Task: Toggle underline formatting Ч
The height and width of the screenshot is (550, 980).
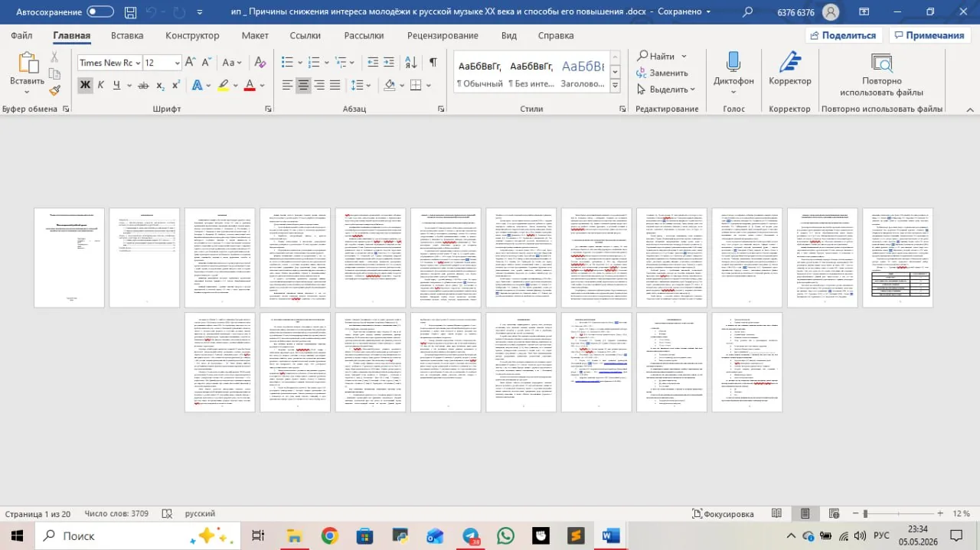Action: coord(116,85)
